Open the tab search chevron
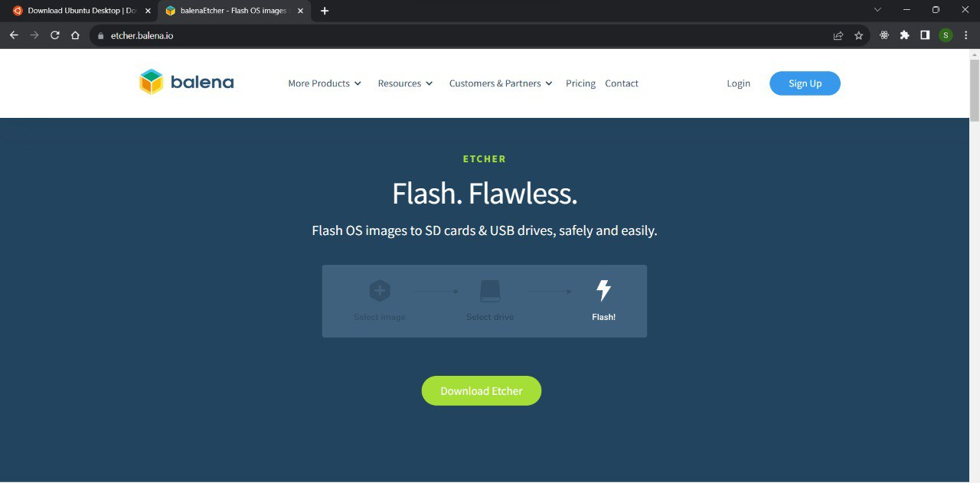Image resolution: width=980 pixels, height=483 pixels. point(877,10)
